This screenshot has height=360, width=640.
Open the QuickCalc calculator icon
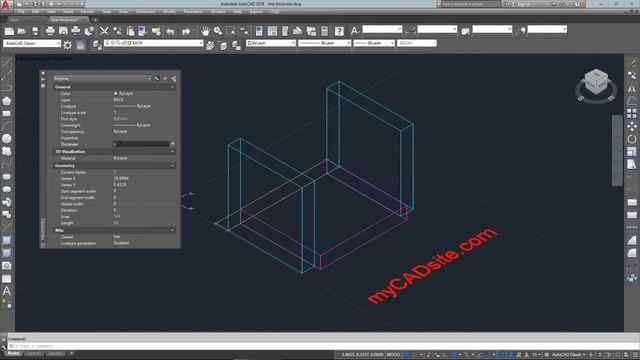[324, 31]
